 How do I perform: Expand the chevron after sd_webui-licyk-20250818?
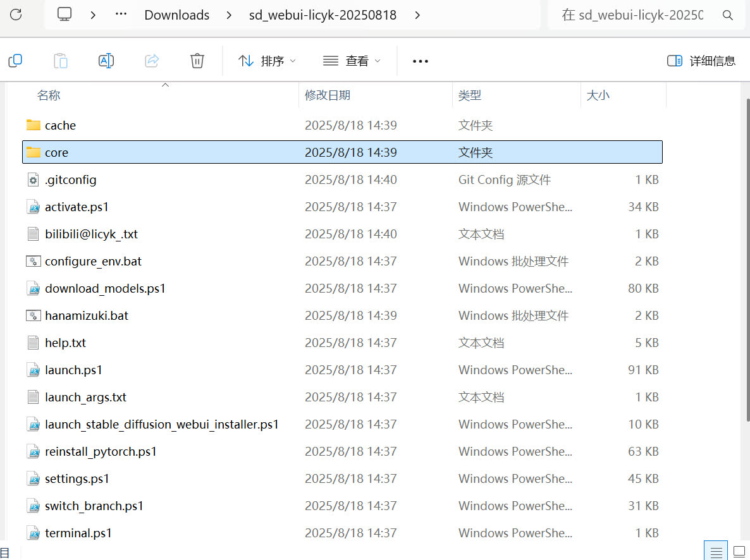click(417, 15)
